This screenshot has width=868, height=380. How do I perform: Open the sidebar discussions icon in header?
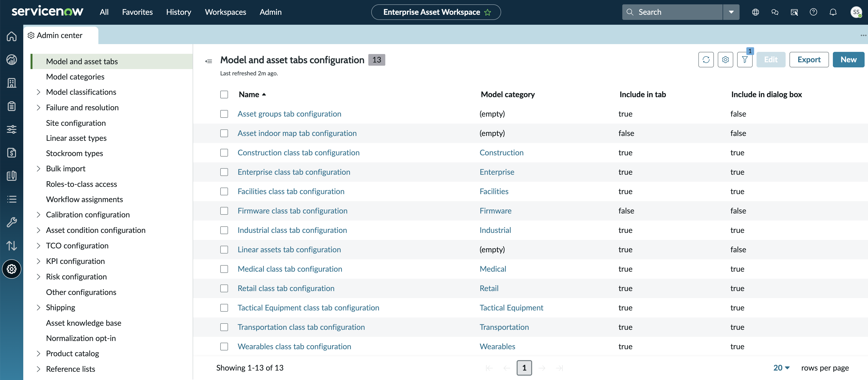(x=794, y=12)
